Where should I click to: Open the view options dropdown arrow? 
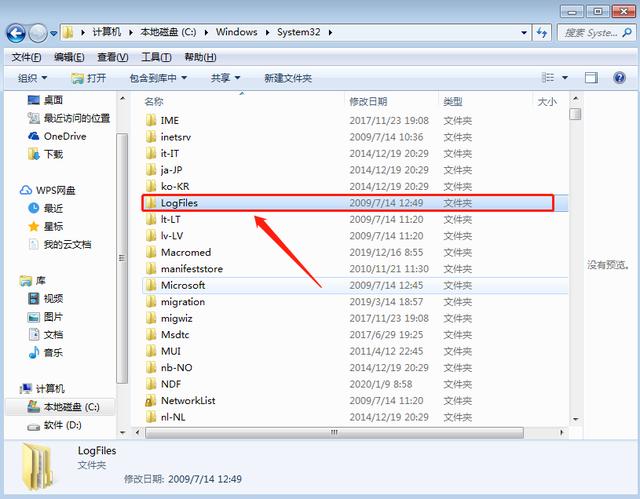(565, 78)
